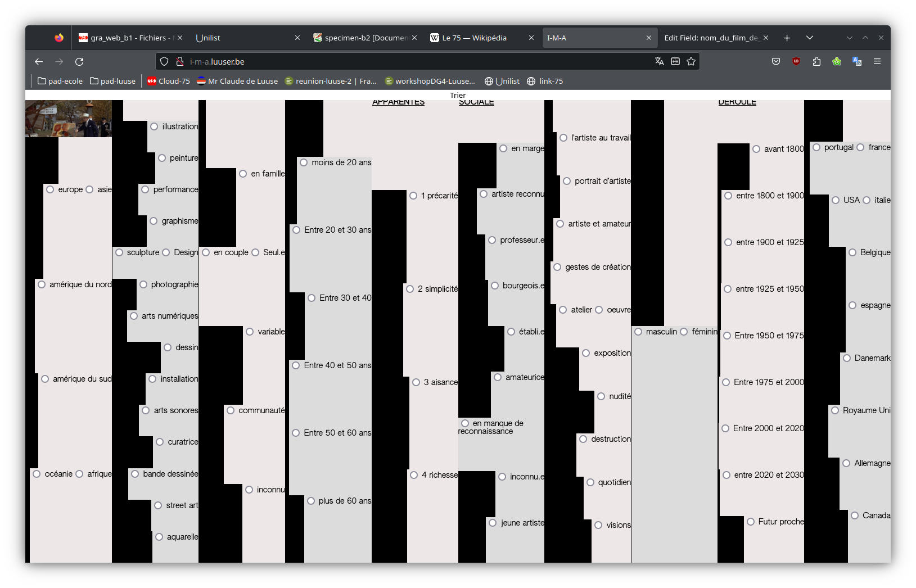
Task: Switch to the Unilist tab
Action: 242,38
